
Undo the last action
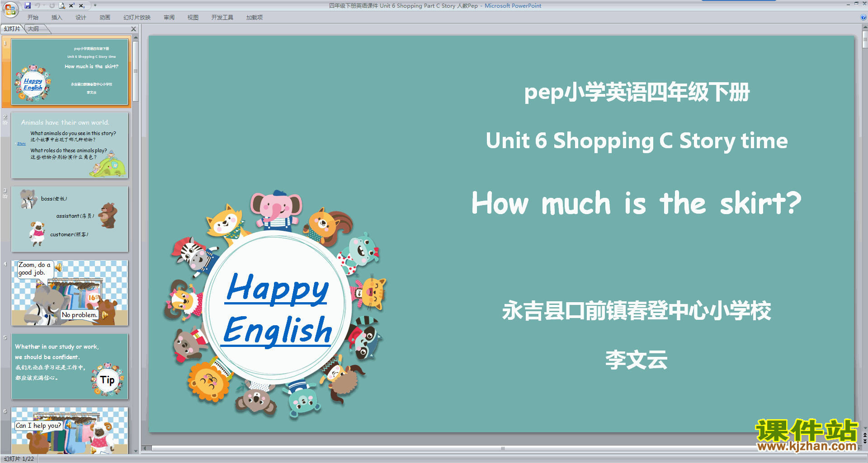coord(38,5)
